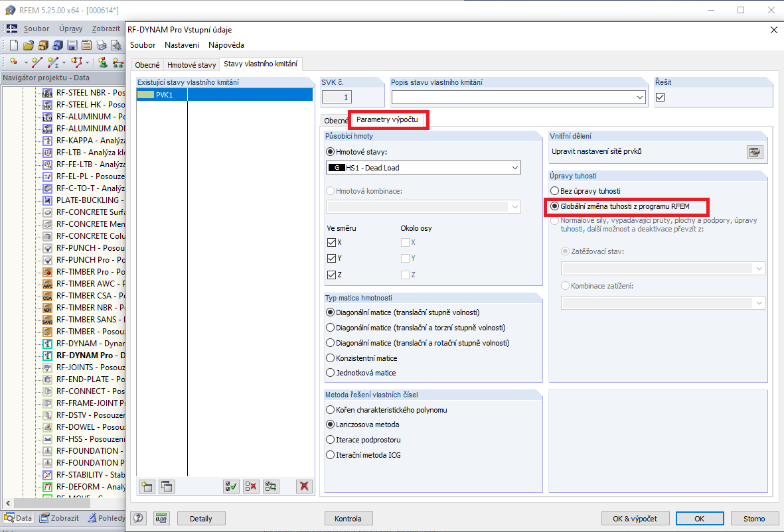This screenshot has width=784, height=532.
Task: Open the HS1 - Dead Load dropdown
Action: click(515, 168)
